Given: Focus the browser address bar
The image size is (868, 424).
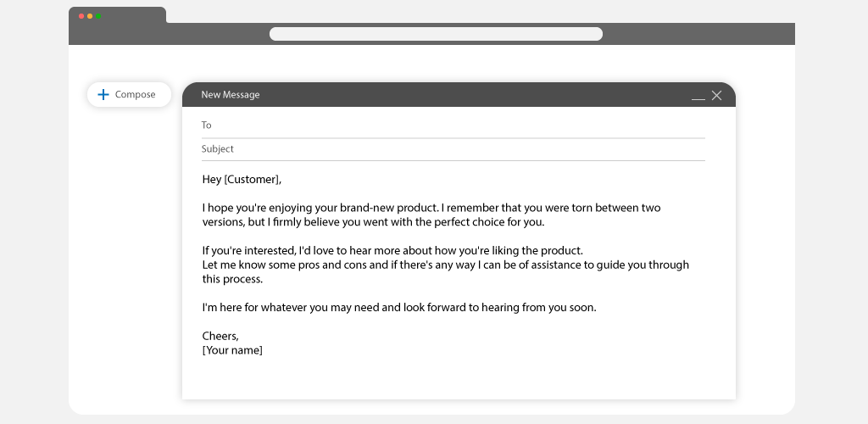Looking at the screenshot, I should click(x=436, y=34).
